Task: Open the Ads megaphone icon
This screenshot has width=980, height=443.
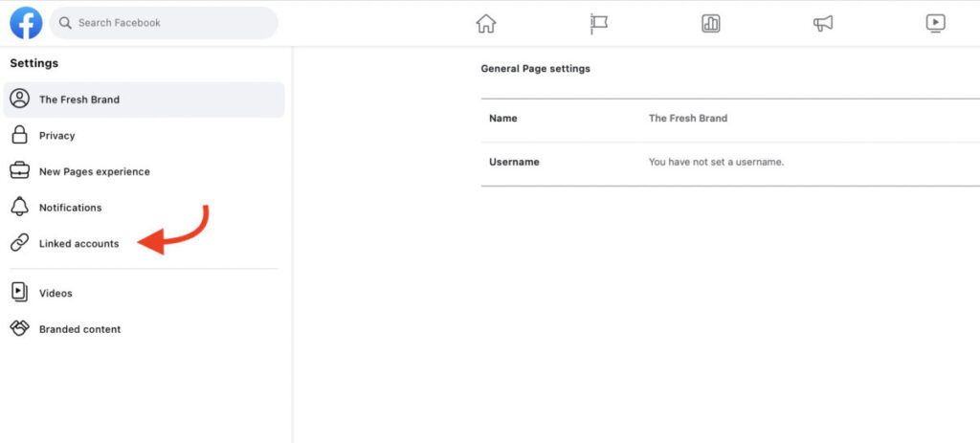Action: click(x=822, y=24)
